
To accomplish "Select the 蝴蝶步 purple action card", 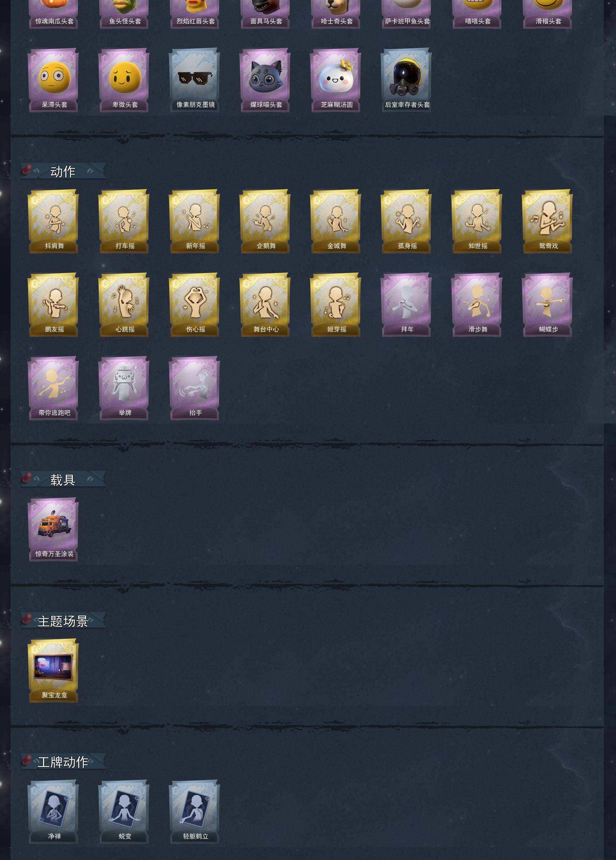I will click(547, 305).
